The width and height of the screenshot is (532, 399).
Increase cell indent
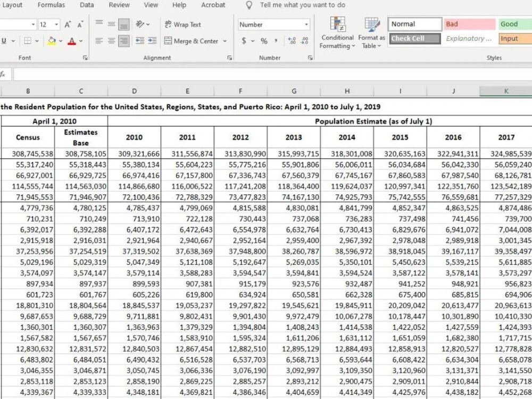[152, 41]
